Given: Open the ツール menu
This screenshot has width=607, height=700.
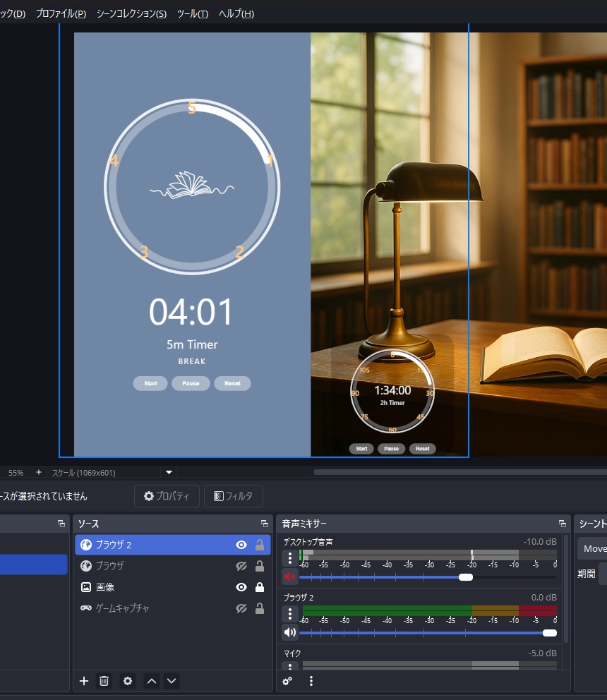Looking at the screenshot, I should tap(191, 13).
